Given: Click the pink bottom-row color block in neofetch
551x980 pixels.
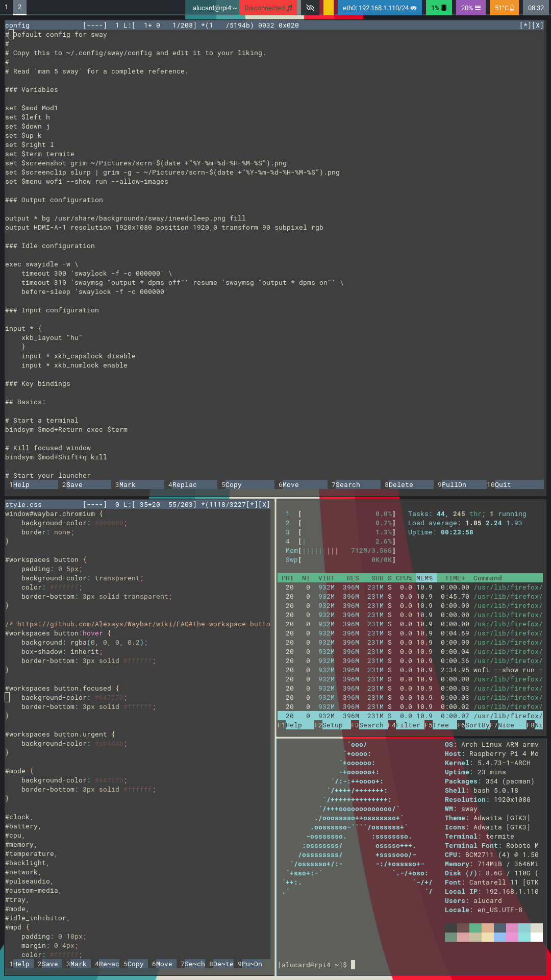Looking at the screenshot, I should [x=512, y=937].
